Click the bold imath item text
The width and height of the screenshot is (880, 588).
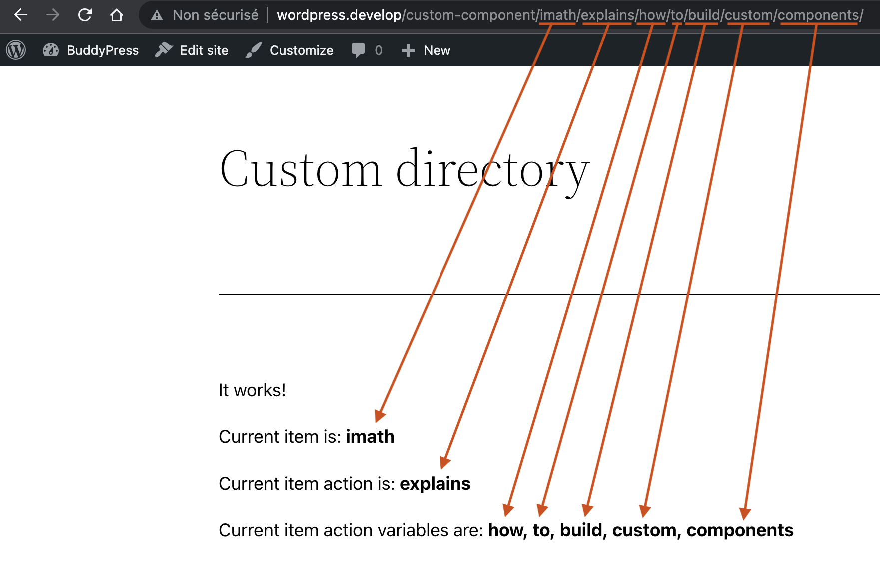[x=370, y=437]
